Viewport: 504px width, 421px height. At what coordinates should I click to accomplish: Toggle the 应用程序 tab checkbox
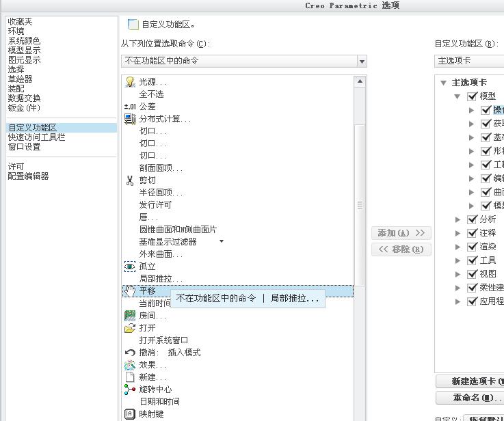472,301
